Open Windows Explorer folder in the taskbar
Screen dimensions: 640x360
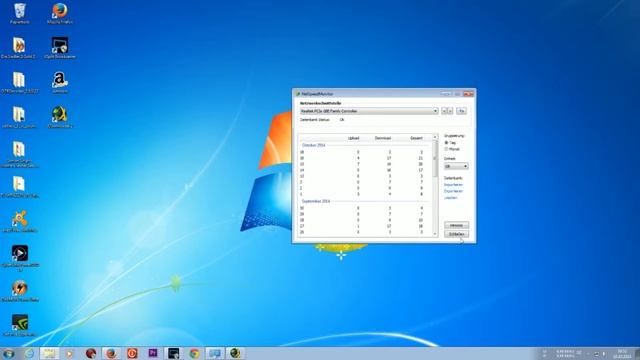49,353
